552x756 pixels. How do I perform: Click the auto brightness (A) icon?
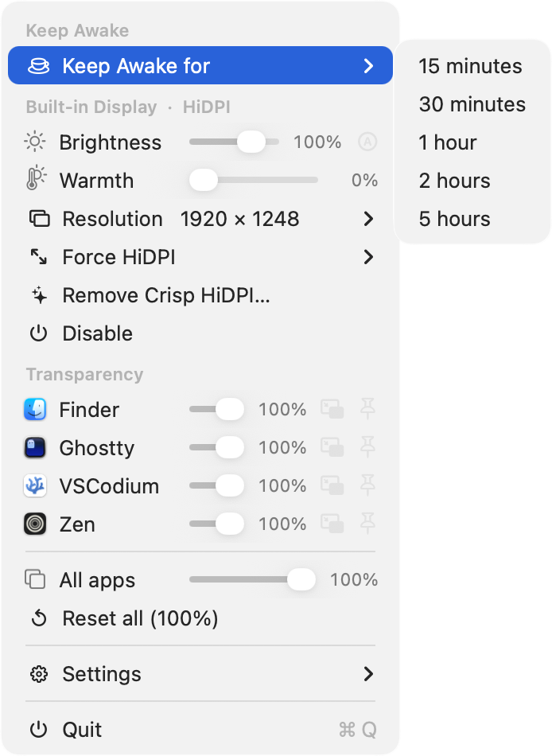pos(367,142)
